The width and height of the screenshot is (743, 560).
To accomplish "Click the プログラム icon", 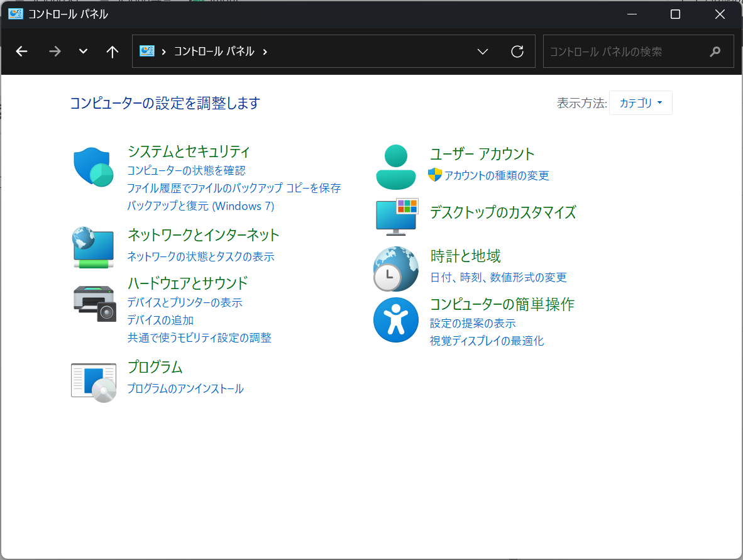I will (93, 382).
